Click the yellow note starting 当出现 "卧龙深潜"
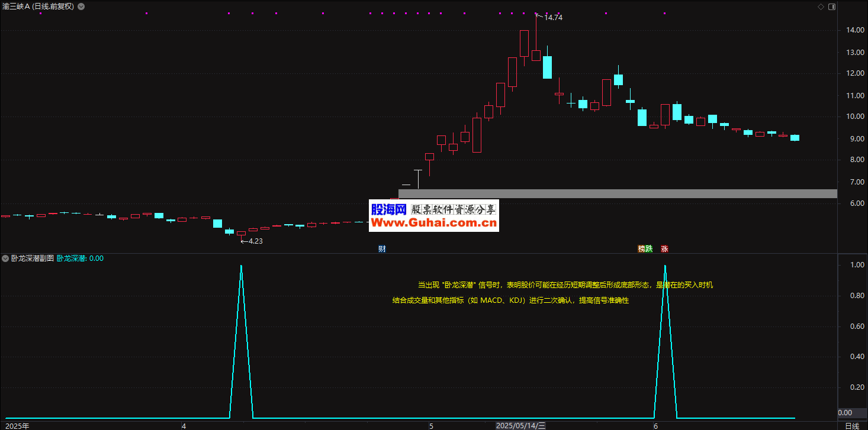The image size is (868, 430). coord(565,285)
